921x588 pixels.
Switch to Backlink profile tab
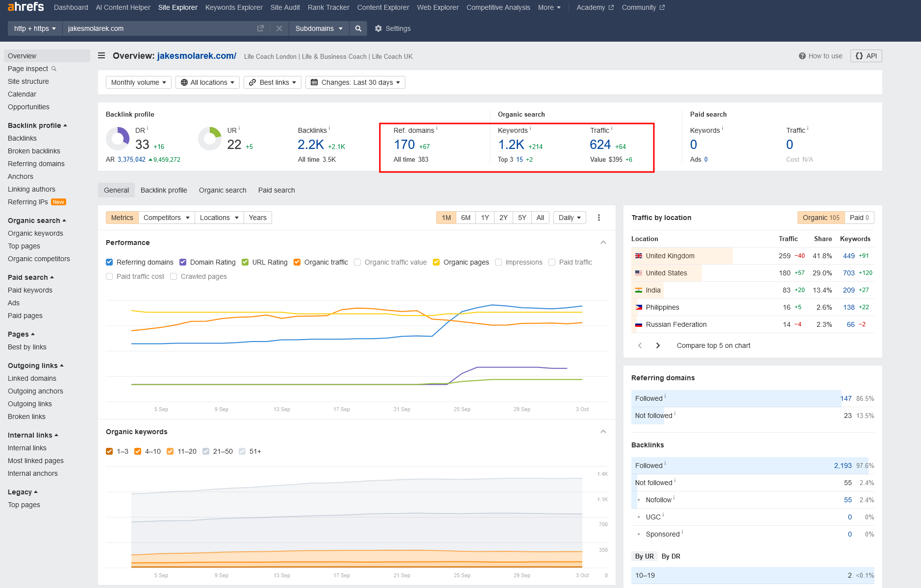point(164,190)
